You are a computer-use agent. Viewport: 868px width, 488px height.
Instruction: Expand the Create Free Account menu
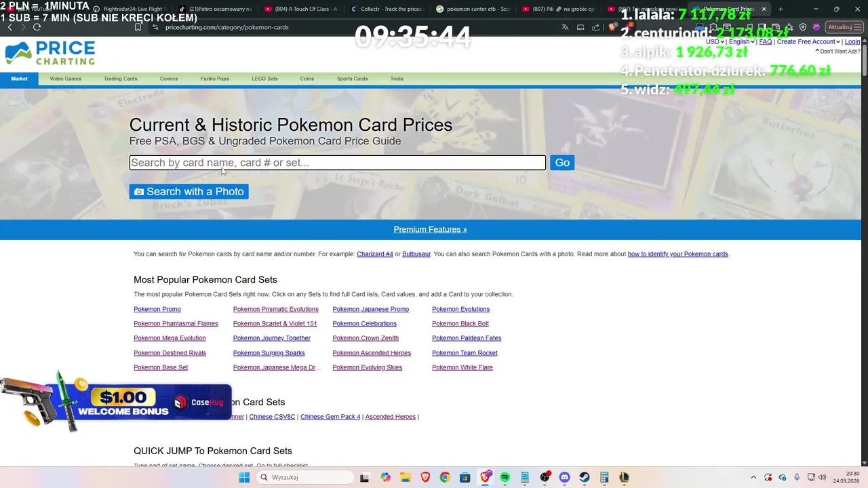[x=808, y=42]
